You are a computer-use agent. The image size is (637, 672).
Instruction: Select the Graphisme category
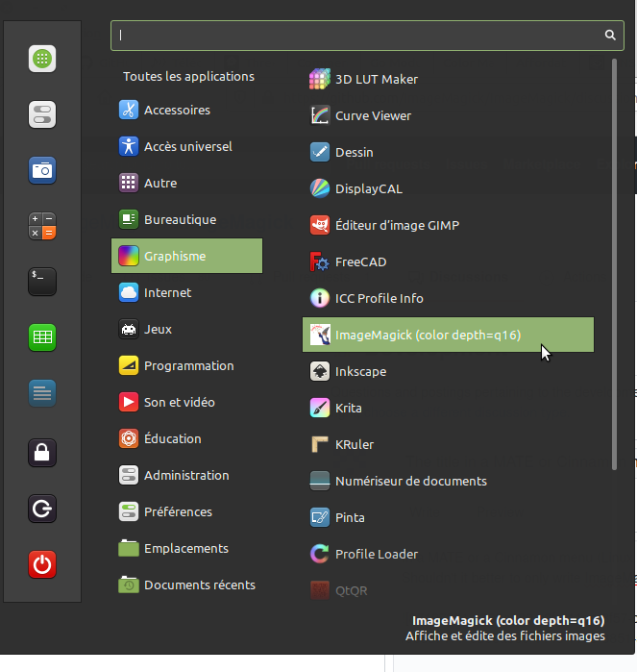pos(186,256)
